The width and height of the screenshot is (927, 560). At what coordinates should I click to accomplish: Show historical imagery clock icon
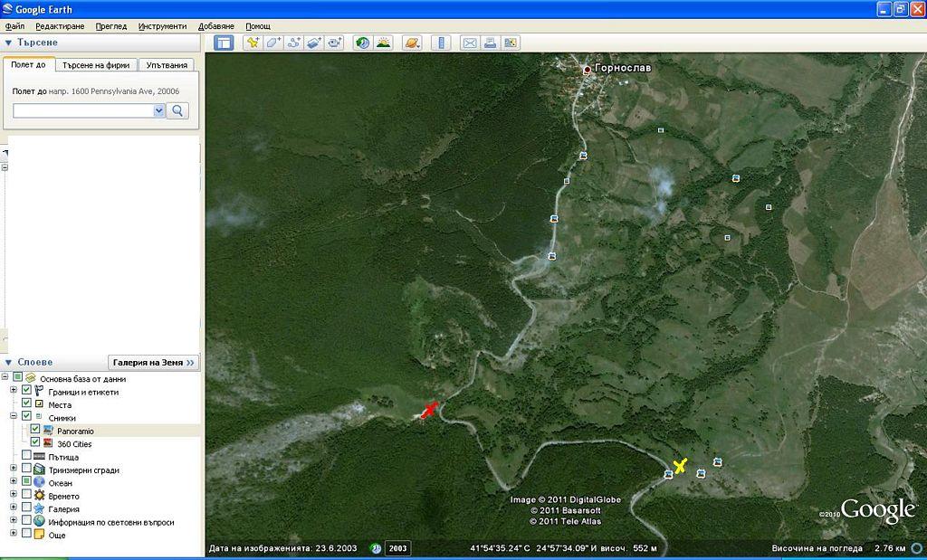pos(362,43)
